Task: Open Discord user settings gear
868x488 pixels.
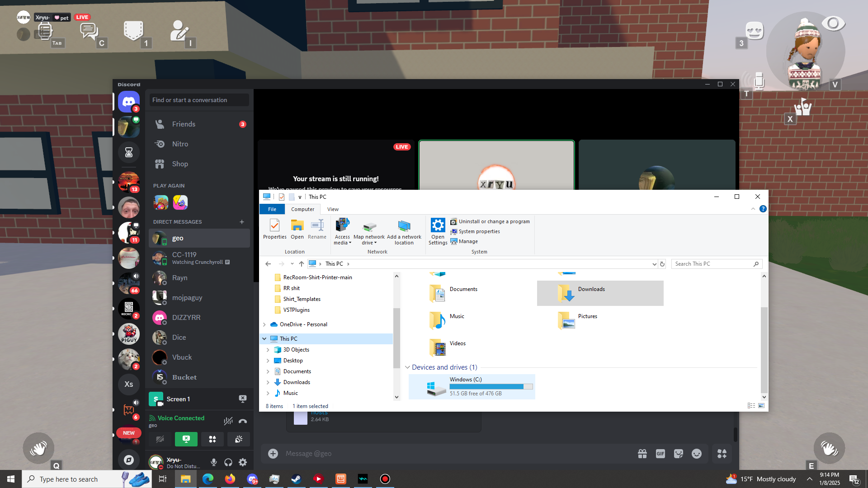Action: pos(243,462)
